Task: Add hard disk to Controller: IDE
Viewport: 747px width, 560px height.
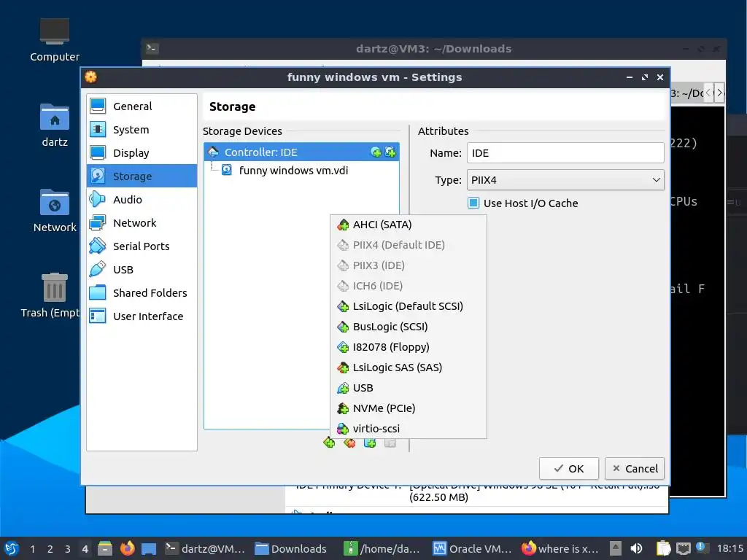Action: click(x=391, y=152)
